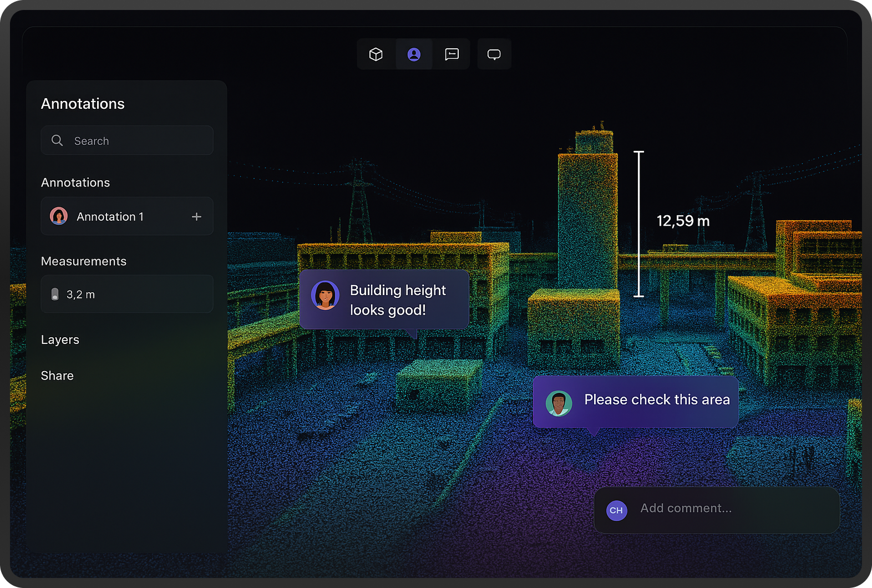
Task: Open the Layers section
Action: pyautogui.click(x=60, y=339)
